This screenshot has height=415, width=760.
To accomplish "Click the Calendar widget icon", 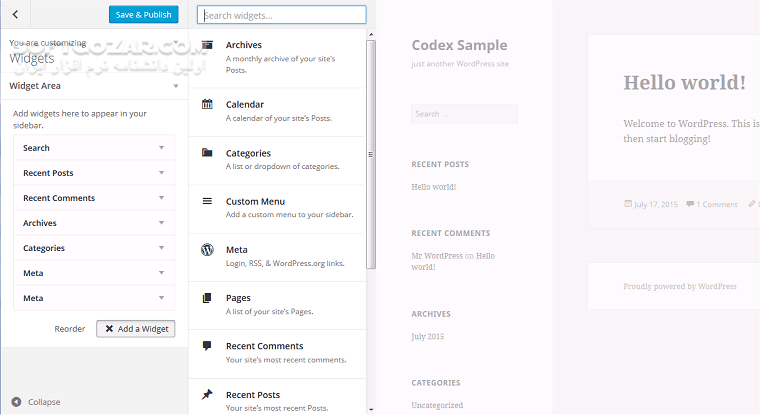I will pyautogui.click(x=207, y=104).
